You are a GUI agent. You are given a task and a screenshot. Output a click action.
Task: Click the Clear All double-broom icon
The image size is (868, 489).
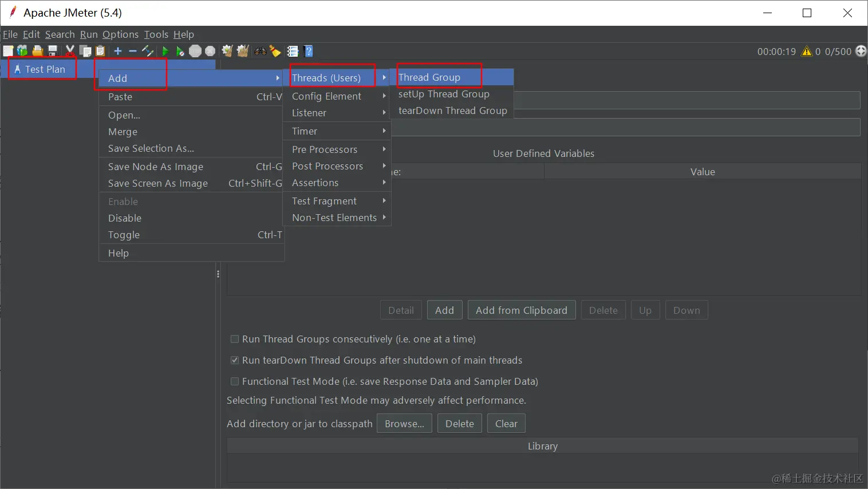click(243, 52)
